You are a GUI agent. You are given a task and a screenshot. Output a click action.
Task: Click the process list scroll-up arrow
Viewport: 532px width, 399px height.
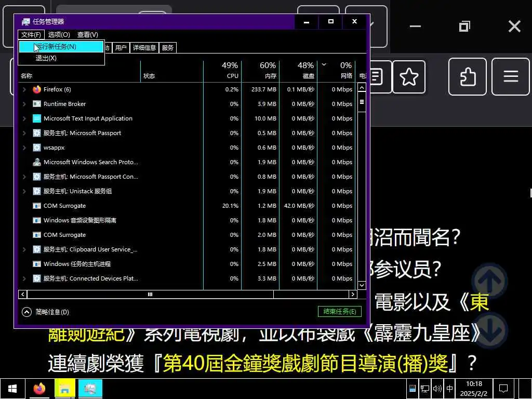362,88
